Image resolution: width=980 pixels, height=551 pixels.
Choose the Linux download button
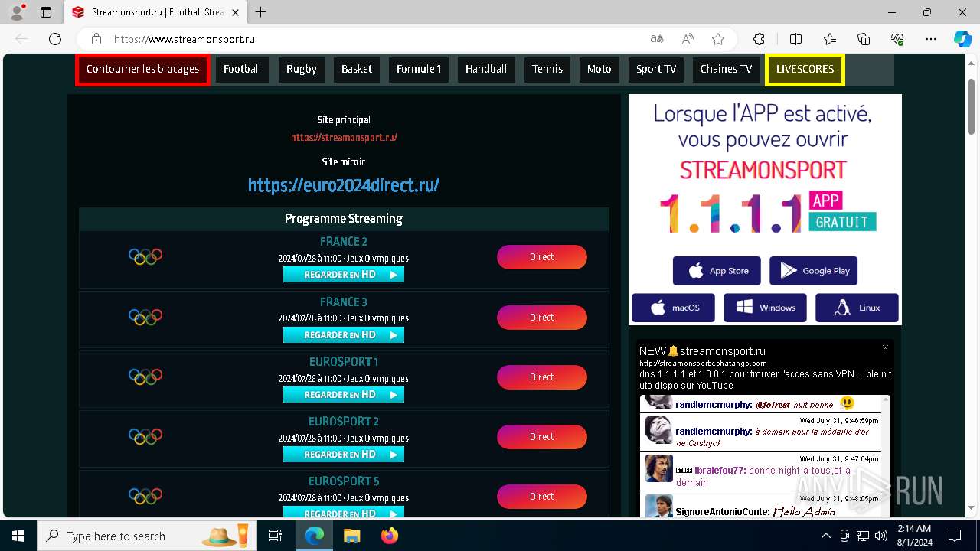coord(857,308)
